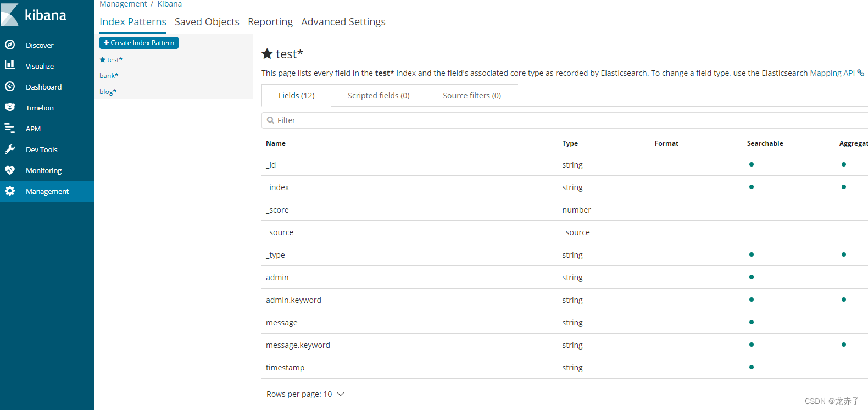
Task: Switch to the Index Patterns tab
Action: 133,22
